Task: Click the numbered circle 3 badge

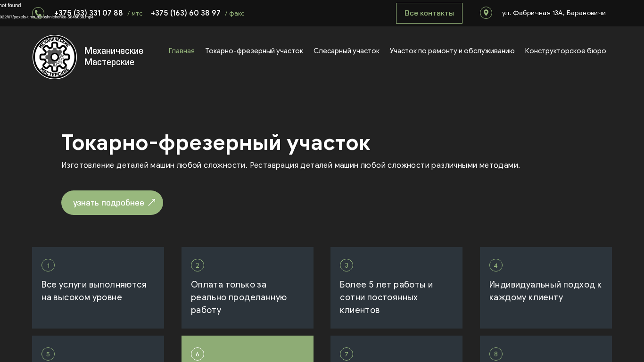Action: [347, 265]
